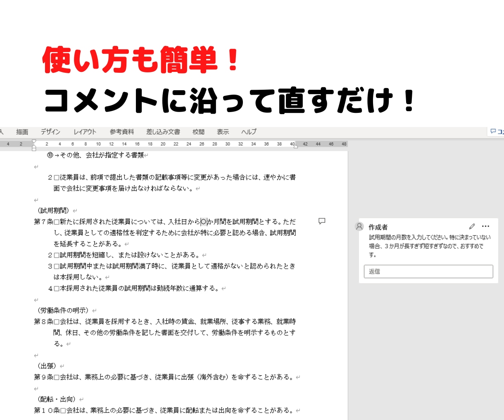Click the comment text about 試用期間の月数
504x420 pixels.
pyautogui.click(x=430, y=246)
